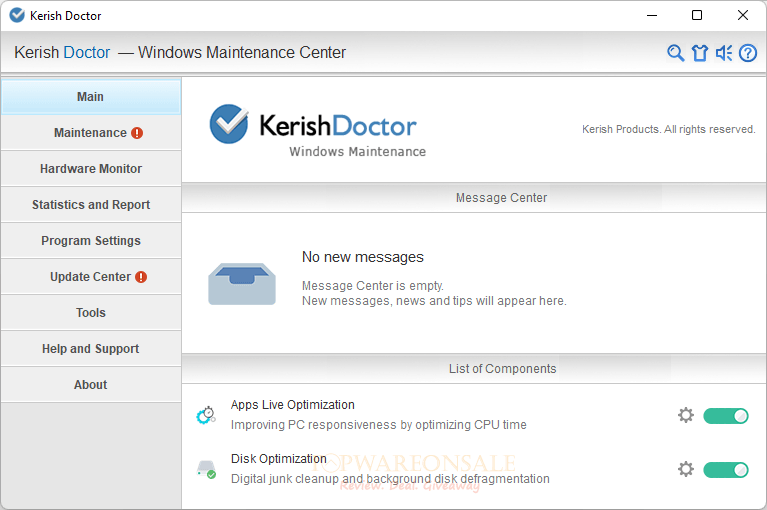
Task: Open the search magnifier icon in header
Action: [x=676, y=53]
